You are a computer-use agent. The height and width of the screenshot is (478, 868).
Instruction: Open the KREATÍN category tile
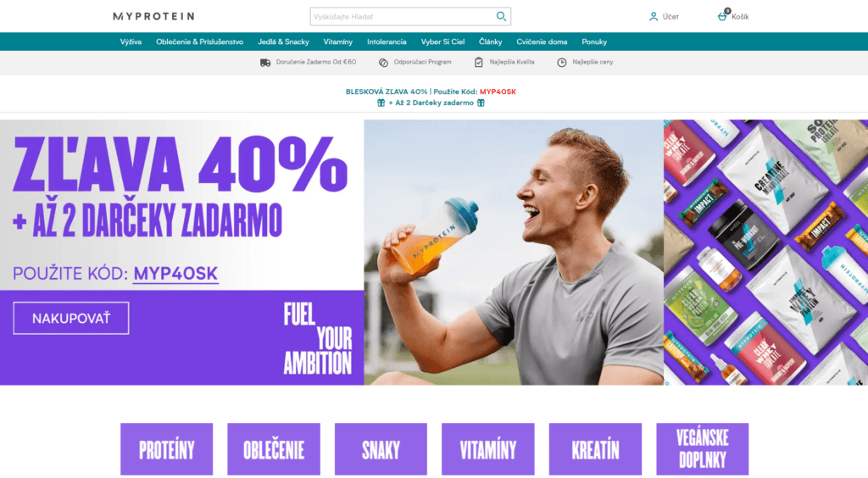[x=595, y=449]
